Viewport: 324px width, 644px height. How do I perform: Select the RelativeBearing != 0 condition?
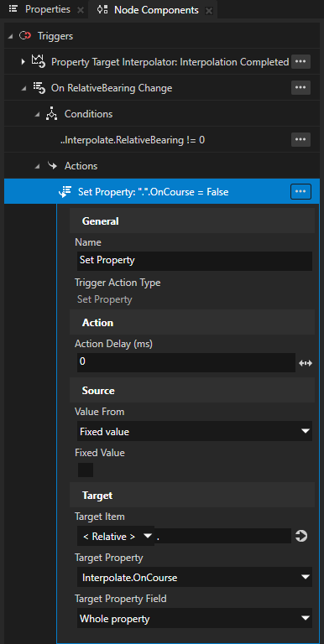(133, 140)
